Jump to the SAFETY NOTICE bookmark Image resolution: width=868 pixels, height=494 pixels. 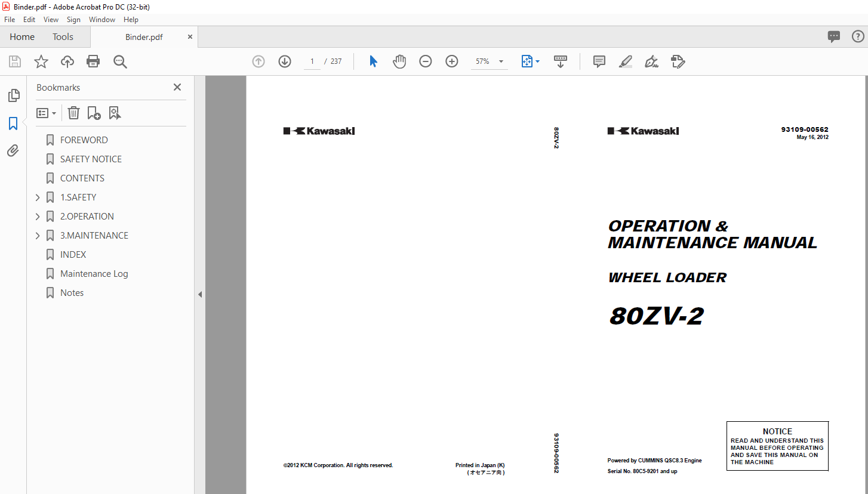91,159
